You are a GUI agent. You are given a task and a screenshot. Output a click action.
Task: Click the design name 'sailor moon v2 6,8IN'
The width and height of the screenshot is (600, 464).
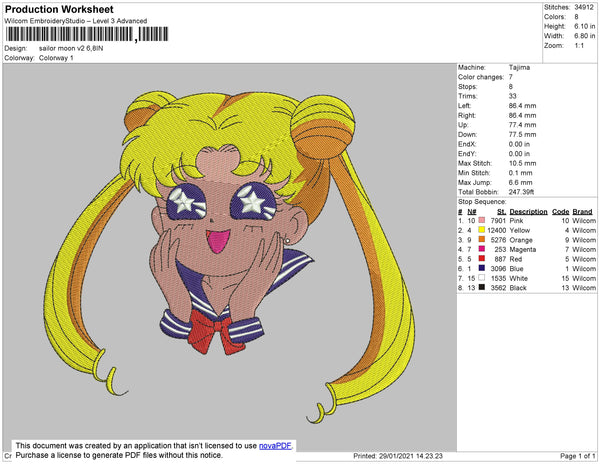71,49
